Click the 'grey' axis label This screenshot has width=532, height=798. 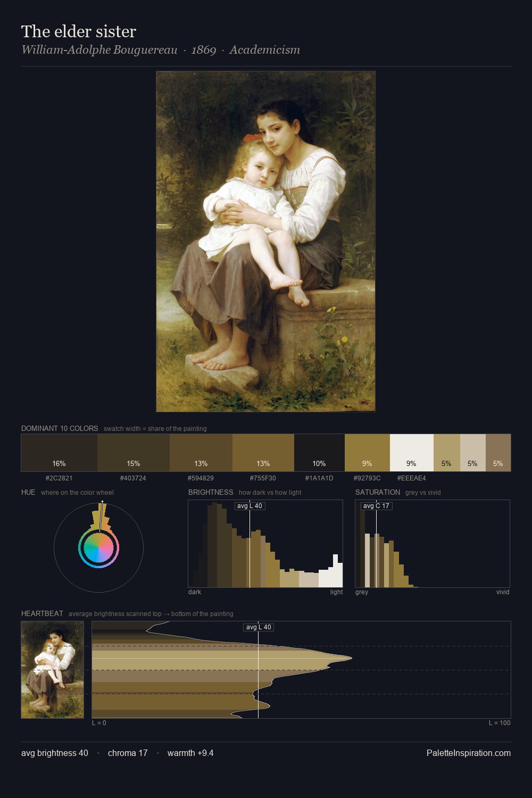(x=362, y=592)
